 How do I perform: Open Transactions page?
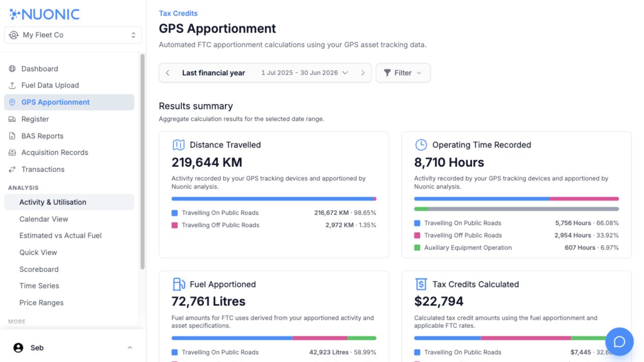pyautogui.click(x=69, y=169)
